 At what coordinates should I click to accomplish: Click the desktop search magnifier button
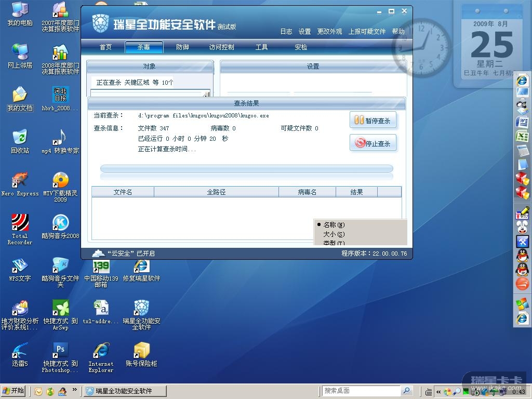(x=406, y=391)
